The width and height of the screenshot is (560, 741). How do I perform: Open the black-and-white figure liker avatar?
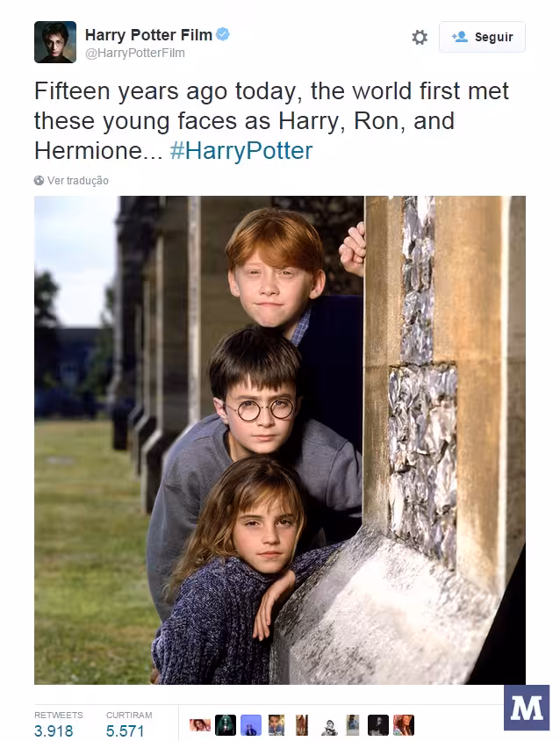(327, 725)
